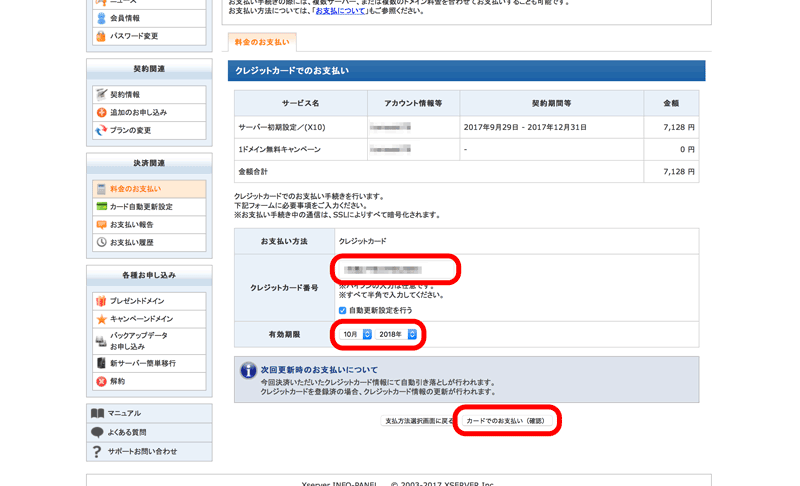The width and height of the screenshot is (800, 486).
Task: Click the 契約期間等 column header
Action: (x=552, y=104)
